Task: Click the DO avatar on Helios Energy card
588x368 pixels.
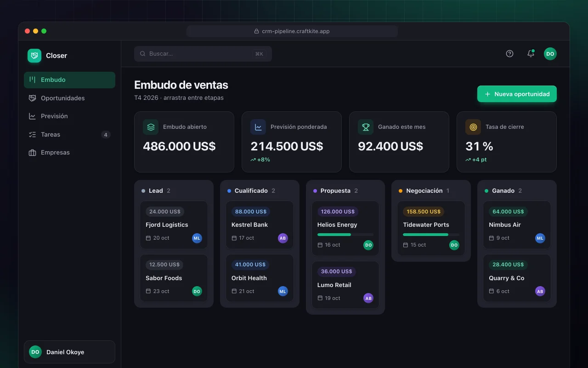Action: click(368, 245)
